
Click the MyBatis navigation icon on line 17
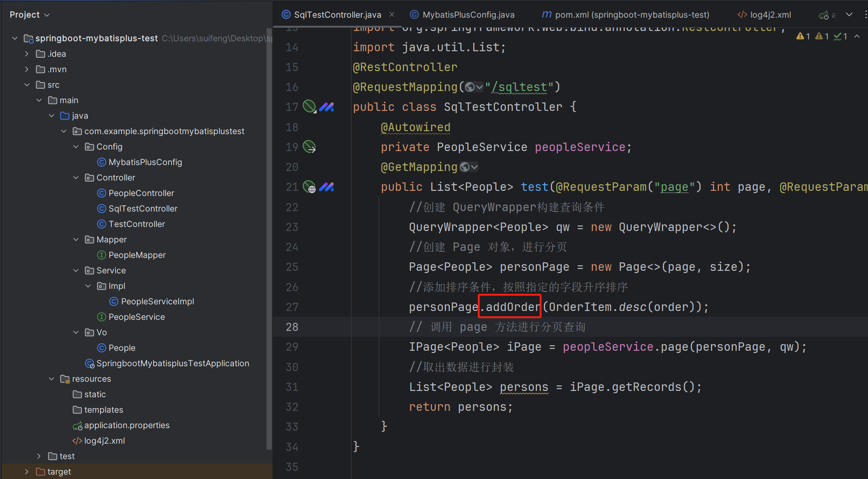(326, 107)
